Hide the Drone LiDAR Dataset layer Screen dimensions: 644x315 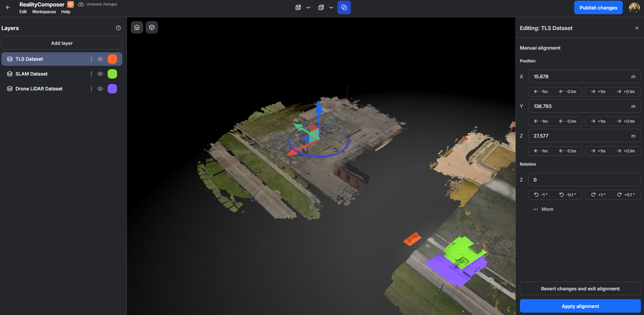coord(100,89)
